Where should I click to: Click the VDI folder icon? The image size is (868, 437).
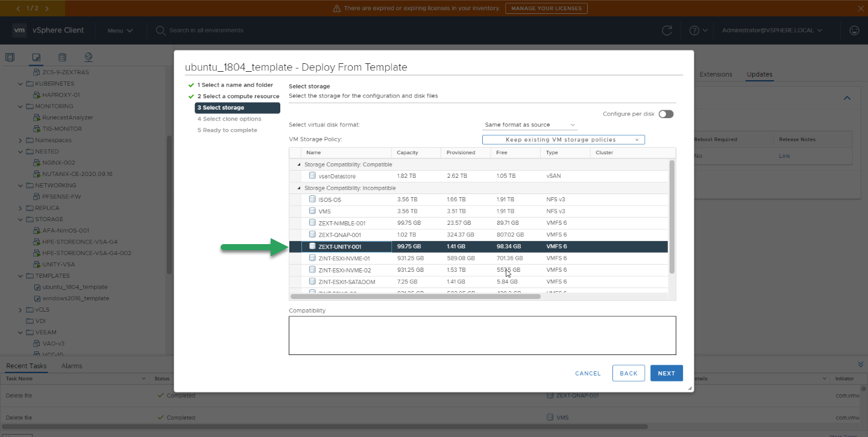(30, 321)
